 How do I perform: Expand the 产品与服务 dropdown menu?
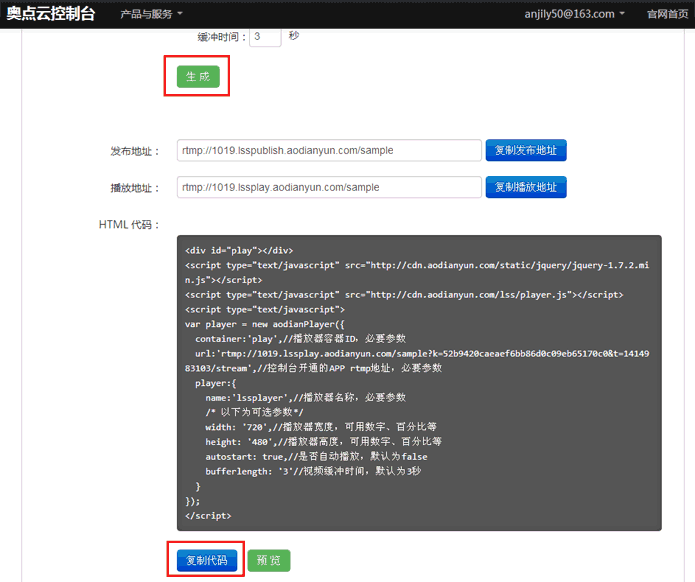click(151, 14)
